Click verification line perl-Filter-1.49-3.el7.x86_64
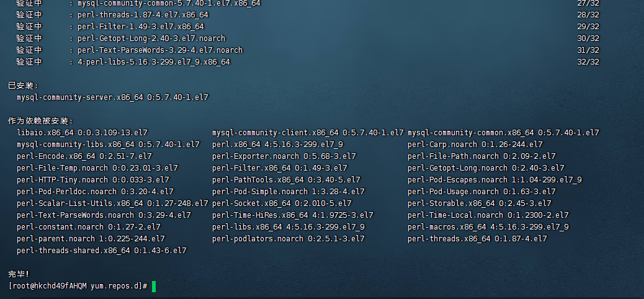Image resolution: width=644 pixels, height=299 pixels. point(141,27)
